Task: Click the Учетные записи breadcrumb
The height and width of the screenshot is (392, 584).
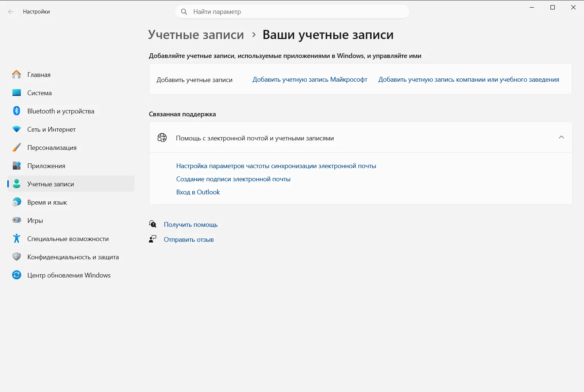Action: [196, 35]
